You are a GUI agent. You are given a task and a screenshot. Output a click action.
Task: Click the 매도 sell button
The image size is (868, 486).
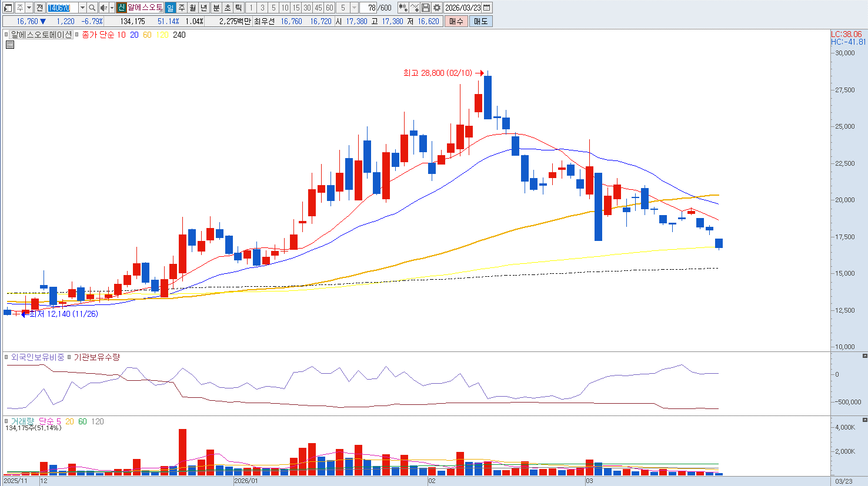tap(480, 21)
